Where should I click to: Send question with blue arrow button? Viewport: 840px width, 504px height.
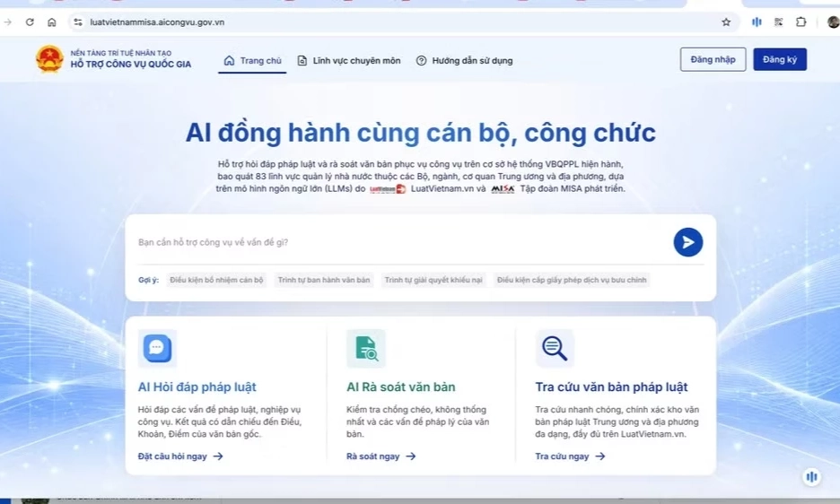[687, 242]
